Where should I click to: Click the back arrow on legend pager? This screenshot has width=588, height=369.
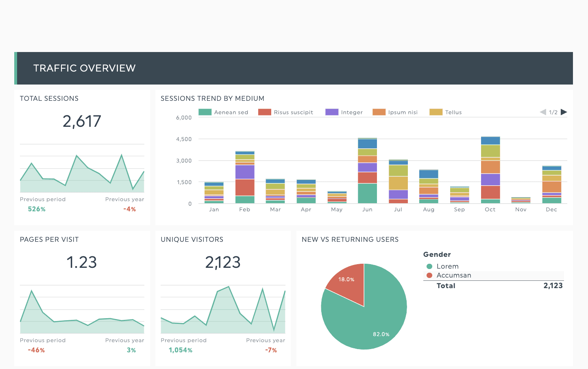(542, 112)
